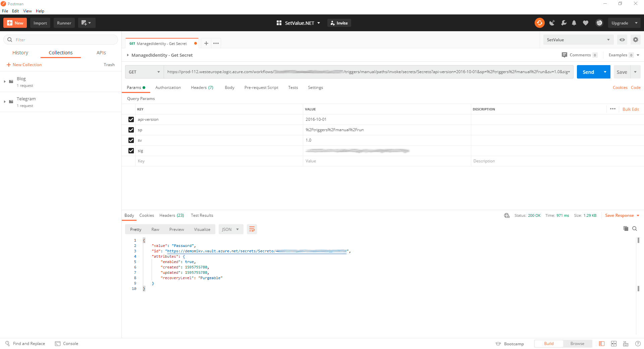Add a new request tab with plus
644x349 pixels.
(206, 43)
